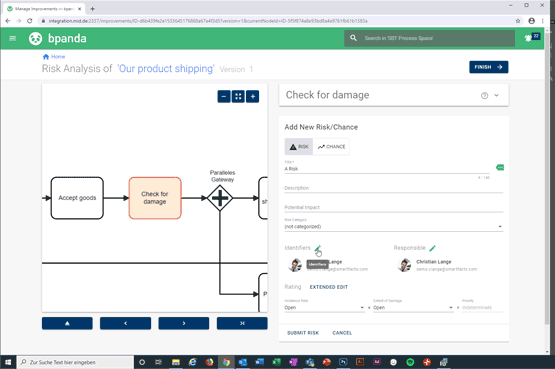Click the Priority indeterminate field
Viewport: 555px width, 369px height.
pyautogui.click(x=482, y=307)
